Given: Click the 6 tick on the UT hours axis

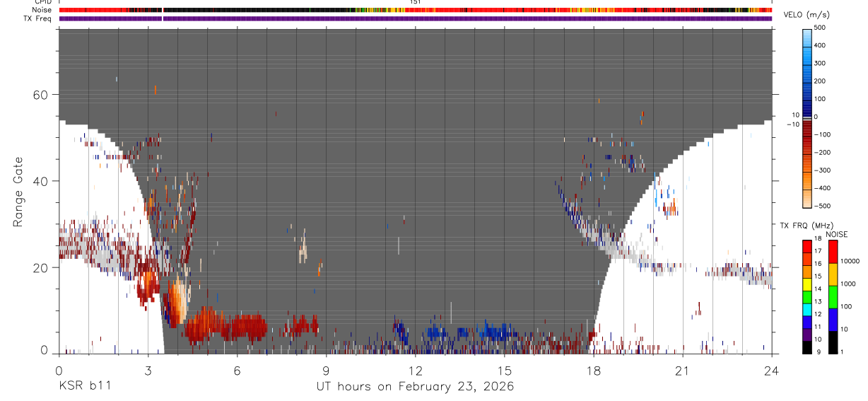Looking at the screenshot, I should tap(237, 370).
